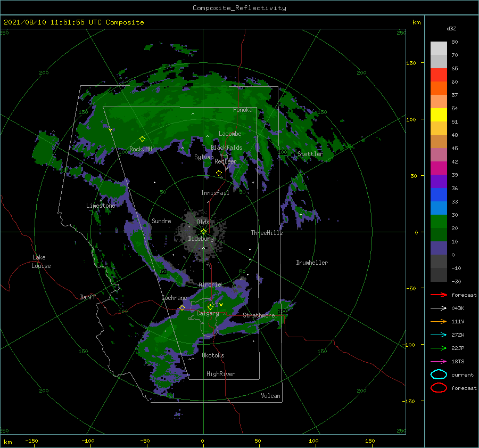Viewport: 479px width, 448px height.
Task: Select the magenta 39-42 dBZ swatch
Action: click(439, 168)
